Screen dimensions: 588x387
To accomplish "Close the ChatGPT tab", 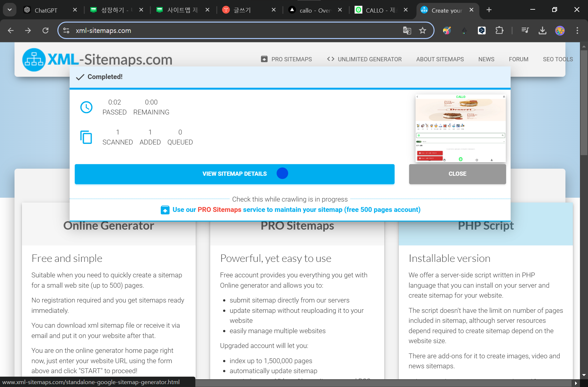I will 75,10.
